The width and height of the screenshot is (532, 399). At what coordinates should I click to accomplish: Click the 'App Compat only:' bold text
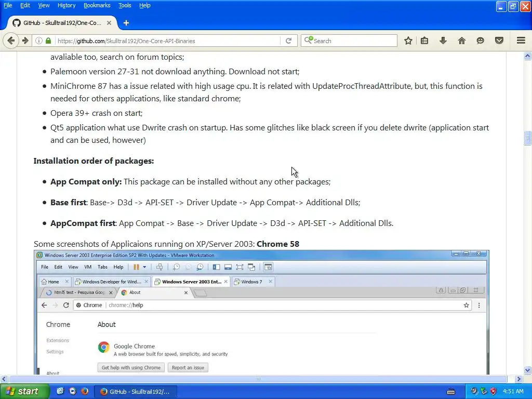coord(86,182)
